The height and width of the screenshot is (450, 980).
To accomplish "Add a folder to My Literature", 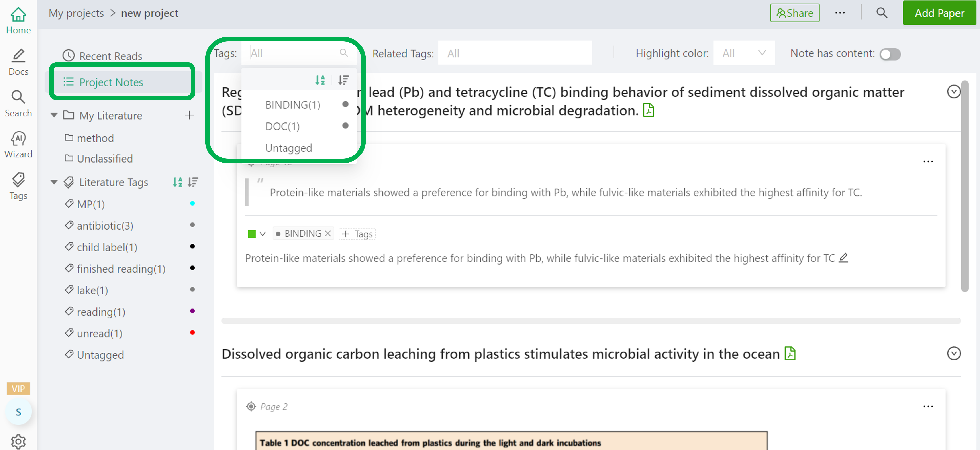I will pyautogui.click(x=189, y=115).
